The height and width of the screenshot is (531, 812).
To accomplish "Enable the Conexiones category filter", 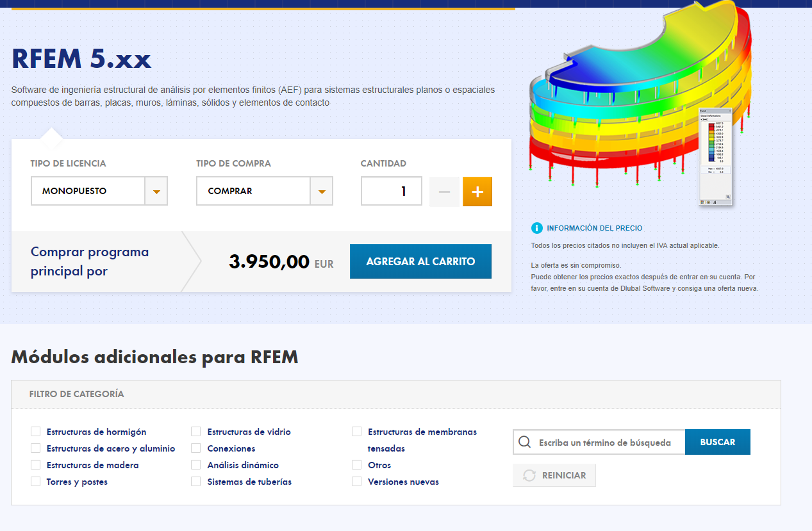I will (195, 448).
